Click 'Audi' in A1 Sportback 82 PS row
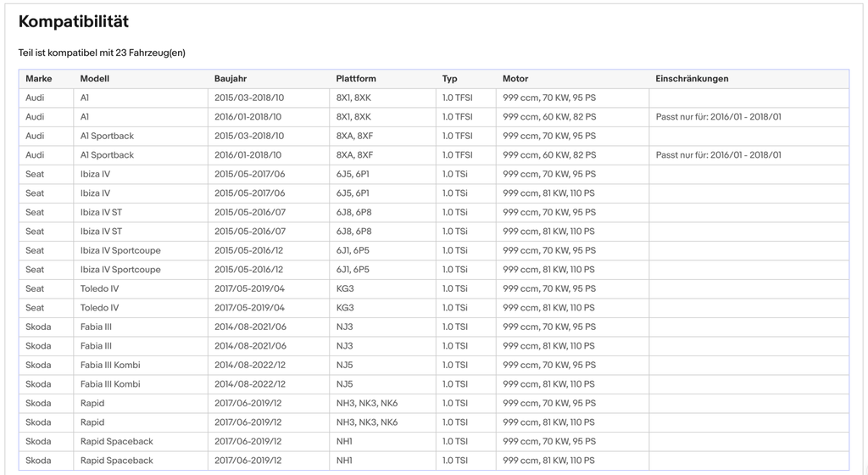This screenshot has width=868, height=475. tap(35, 155)
